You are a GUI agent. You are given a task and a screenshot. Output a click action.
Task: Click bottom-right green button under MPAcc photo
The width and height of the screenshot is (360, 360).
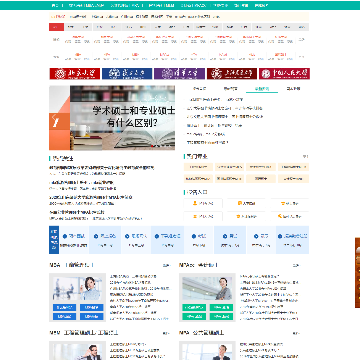[x=221, y=316]
